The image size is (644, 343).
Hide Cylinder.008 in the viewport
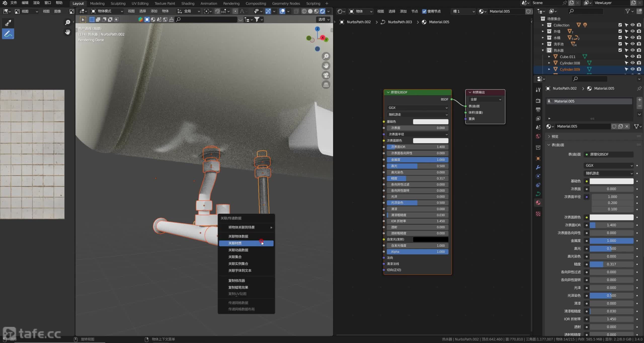pos(632,63)
